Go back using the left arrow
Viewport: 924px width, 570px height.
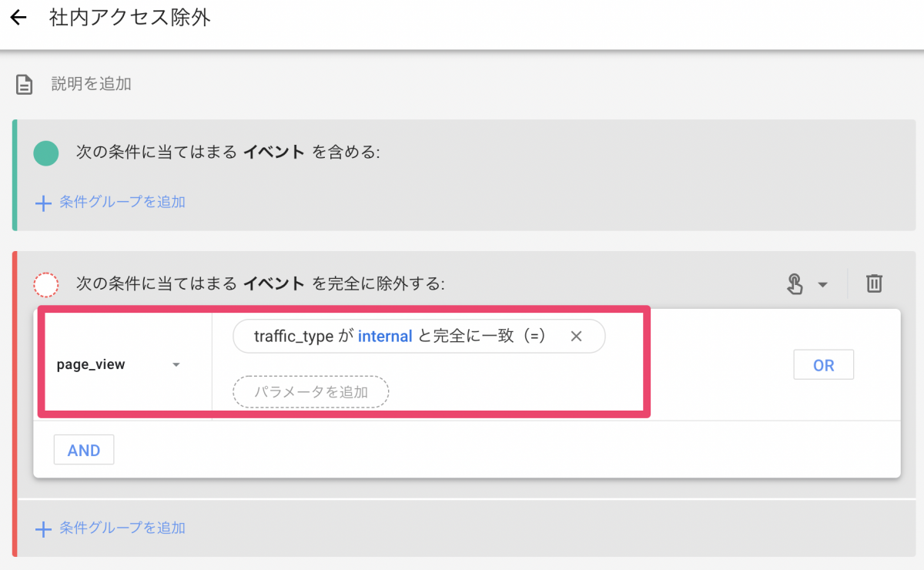[18, 18]
